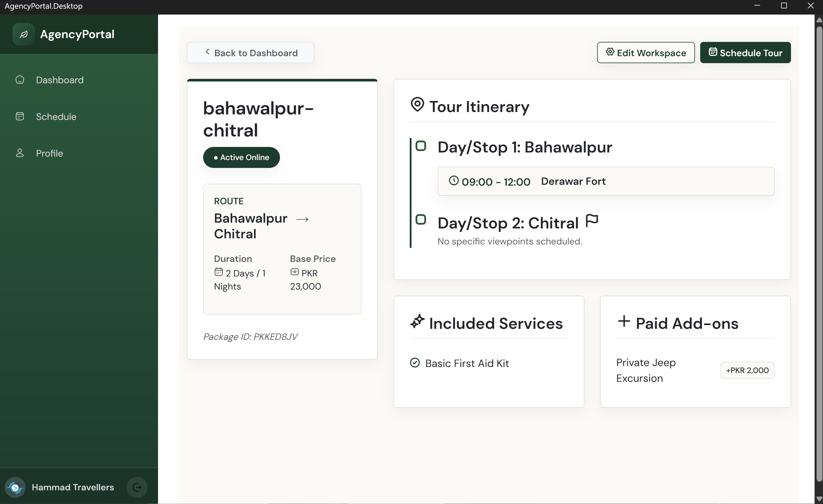Open the Profile menu item
Viewport: 823px width, 504px height.
79,153
